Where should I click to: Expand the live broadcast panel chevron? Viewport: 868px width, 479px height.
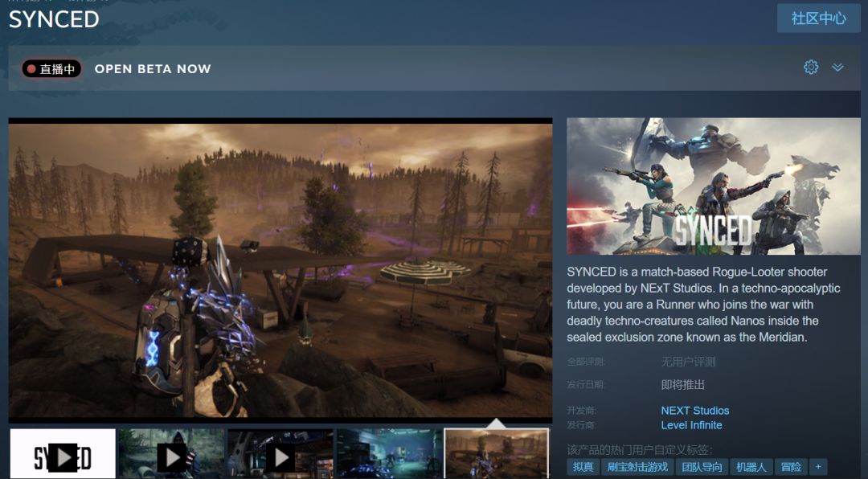click(837, 68)
